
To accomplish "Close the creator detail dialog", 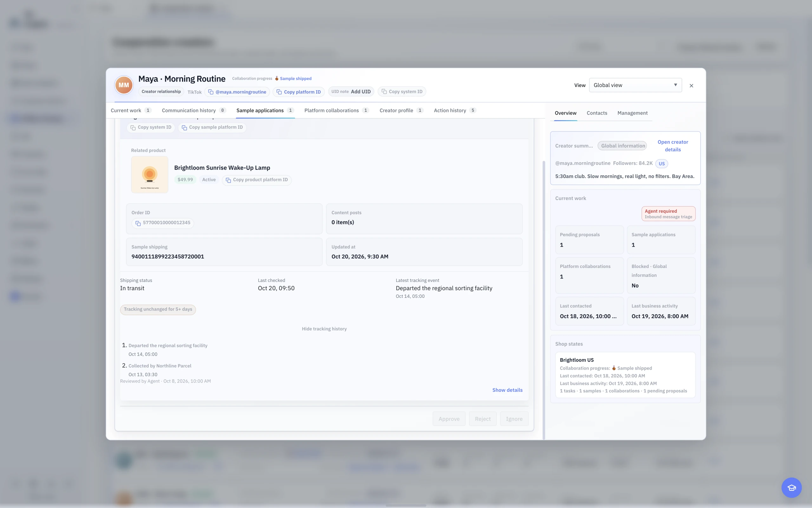I will (691, 86).
